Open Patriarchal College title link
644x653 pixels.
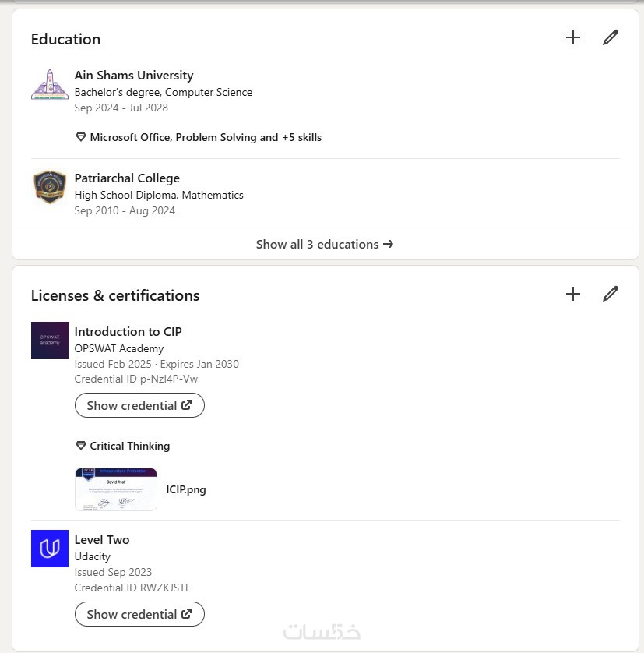127,178
